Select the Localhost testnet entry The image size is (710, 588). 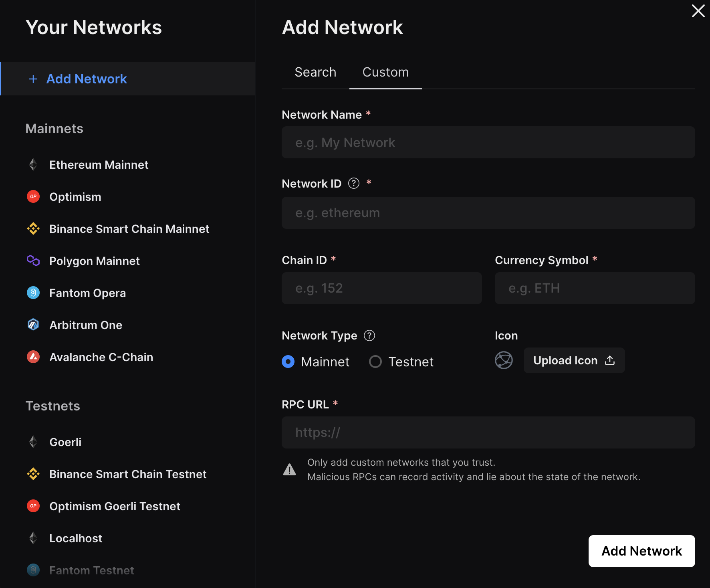(75, 538)
